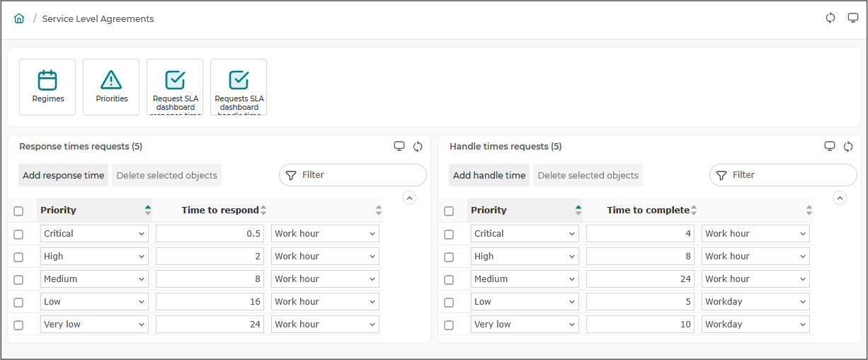Viewport: 868px width, 360px height.
Task: Open Workday unit dropdown for Very low handle time
Action: click(755, 325)
